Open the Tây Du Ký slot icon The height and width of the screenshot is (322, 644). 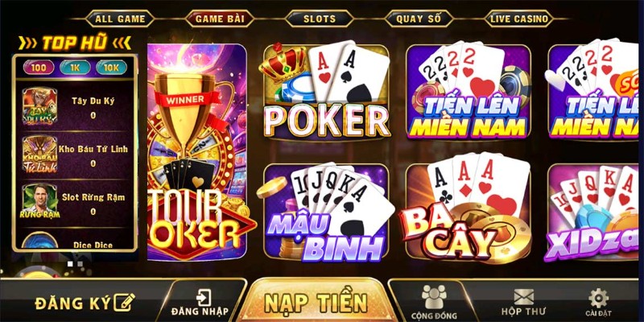point(39,106)
